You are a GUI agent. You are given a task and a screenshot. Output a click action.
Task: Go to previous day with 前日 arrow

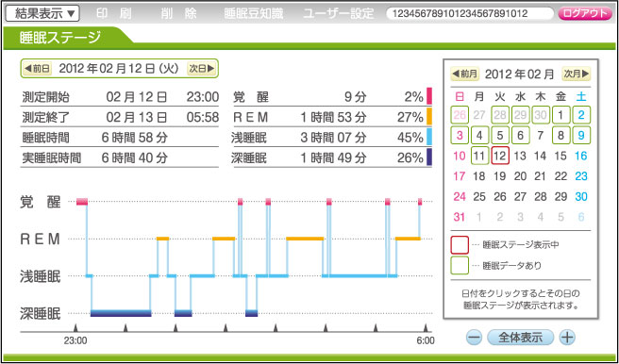click(x=37, y=69)
